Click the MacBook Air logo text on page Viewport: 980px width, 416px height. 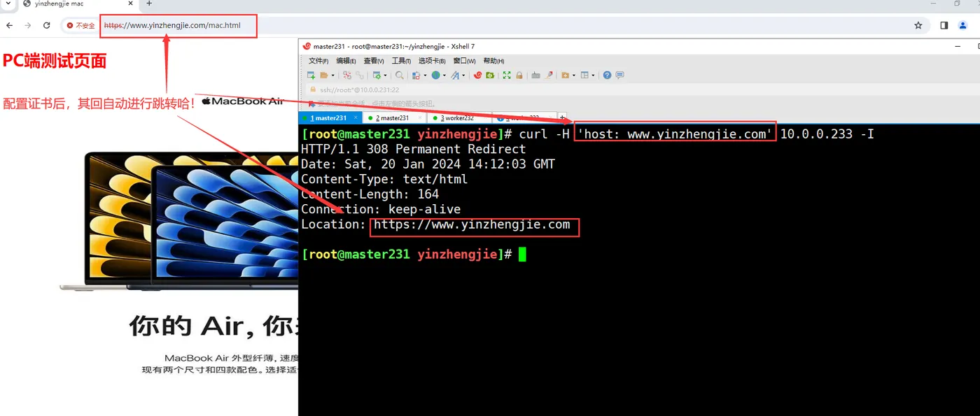(243, 101)
